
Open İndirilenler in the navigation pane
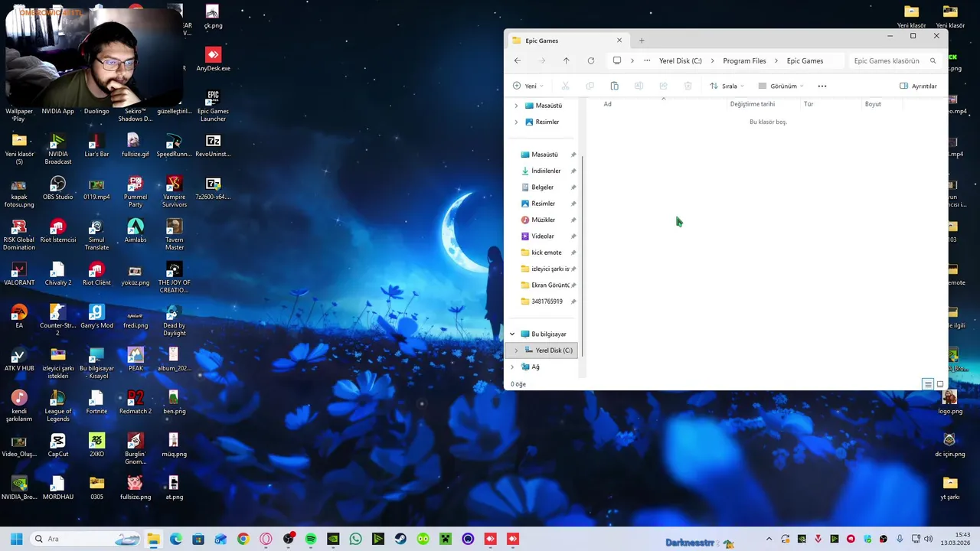(546, 171)
